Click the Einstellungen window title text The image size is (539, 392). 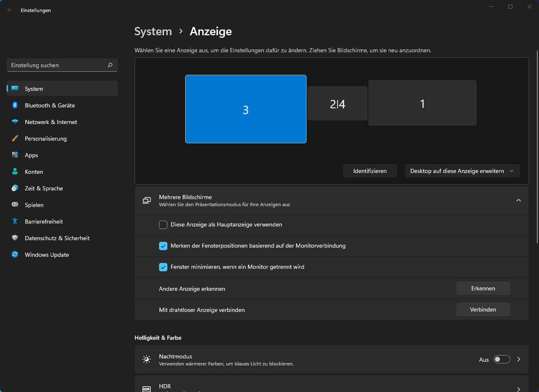36,10
